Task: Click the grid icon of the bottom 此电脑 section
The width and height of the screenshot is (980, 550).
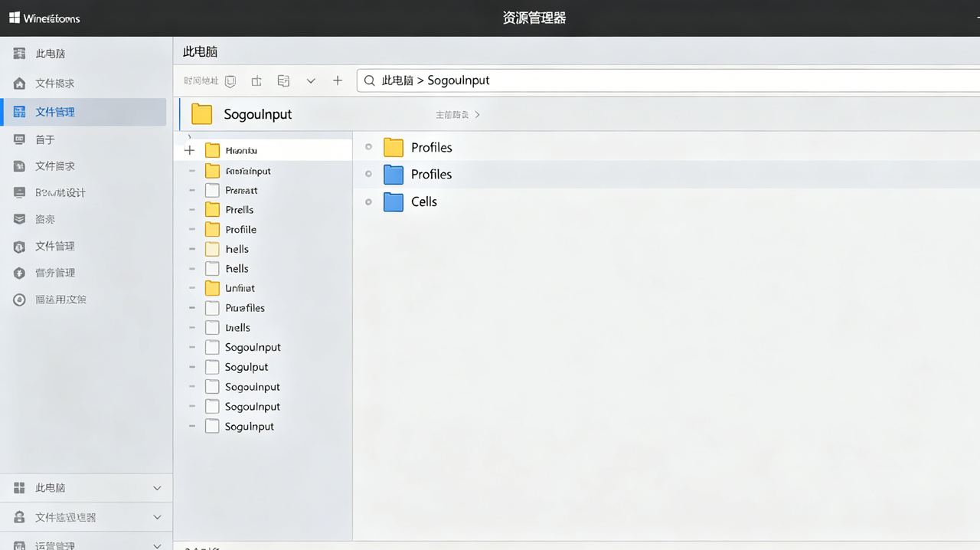Action: (20, 488)
